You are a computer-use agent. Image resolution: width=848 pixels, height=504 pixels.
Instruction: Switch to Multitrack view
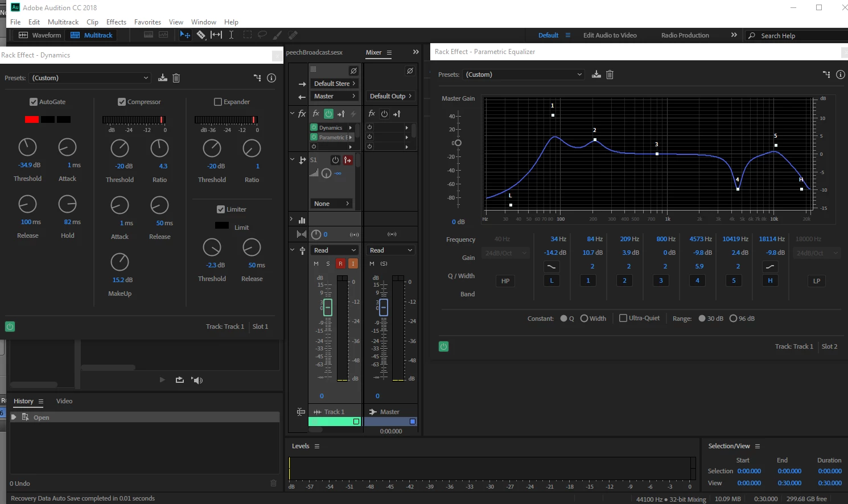[x=92, y=35]
